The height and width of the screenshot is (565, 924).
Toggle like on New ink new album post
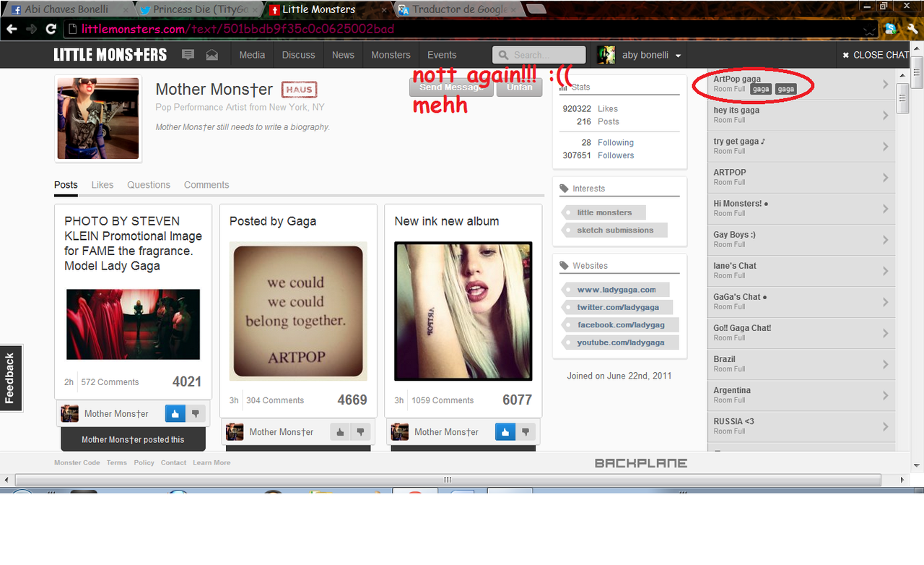(505, 432)
